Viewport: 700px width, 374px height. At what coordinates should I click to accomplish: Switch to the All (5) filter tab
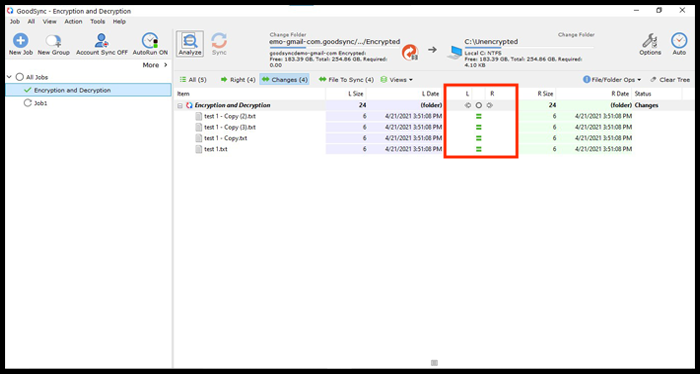tap(193, 80)
